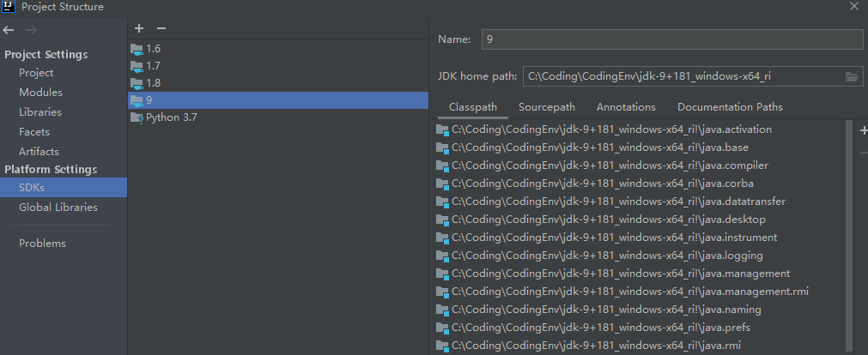Click library icon next to java.desktop
868x355 pixels.
click(x=442, y=220)
